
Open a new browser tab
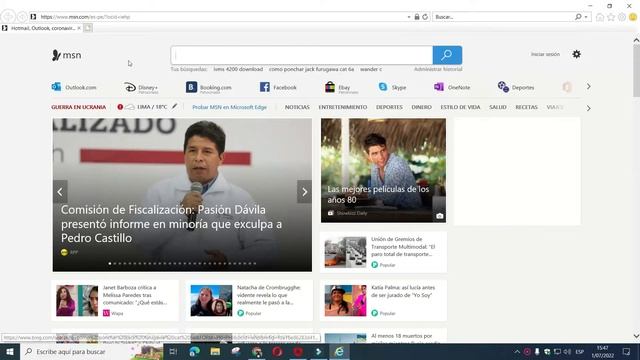(88, 28)
